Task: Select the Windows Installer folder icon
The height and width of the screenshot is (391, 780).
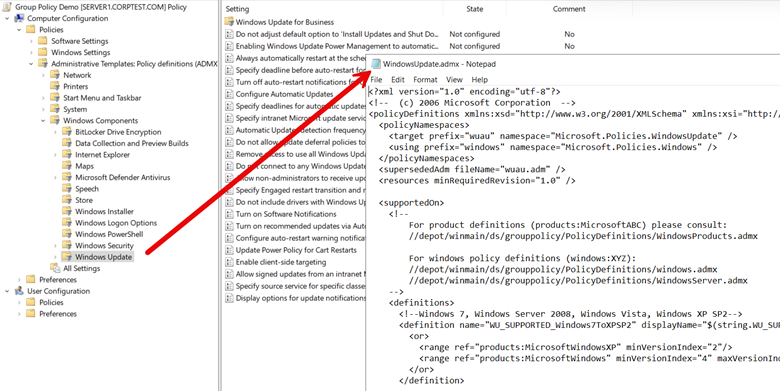Action: point(67,211)
